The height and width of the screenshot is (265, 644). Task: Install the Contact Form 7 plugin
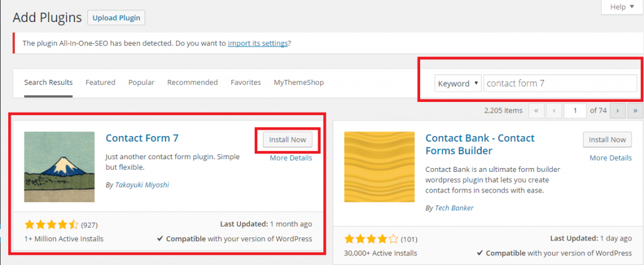pos(287,140)
